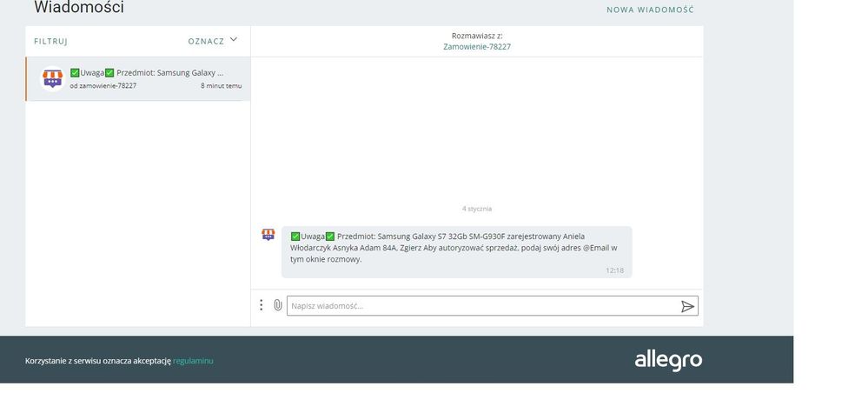Start a new message via Nowa wiadomość

650,10
